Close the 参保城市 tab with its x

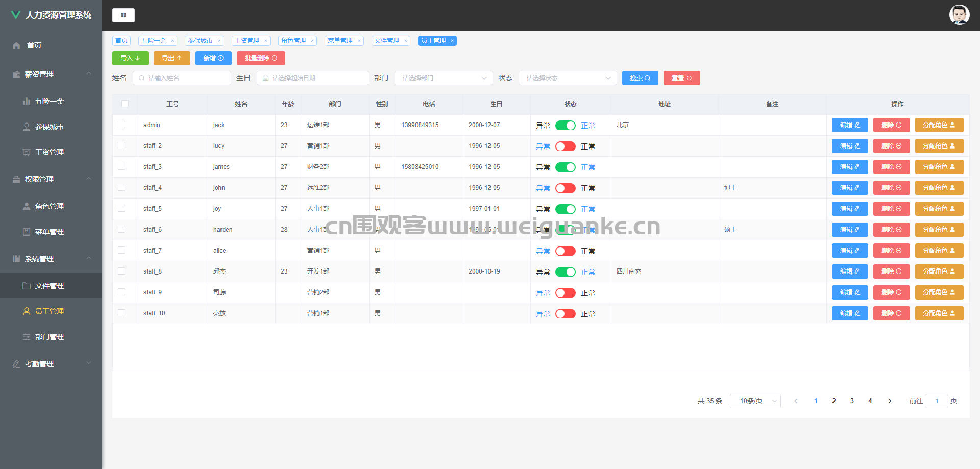[219, 41]
